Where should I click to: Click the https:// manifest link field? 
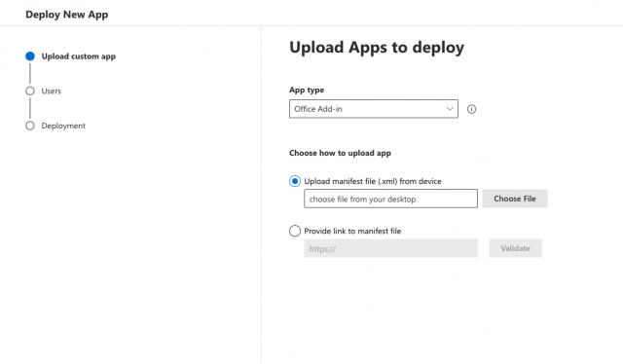(x=390, y=248)
